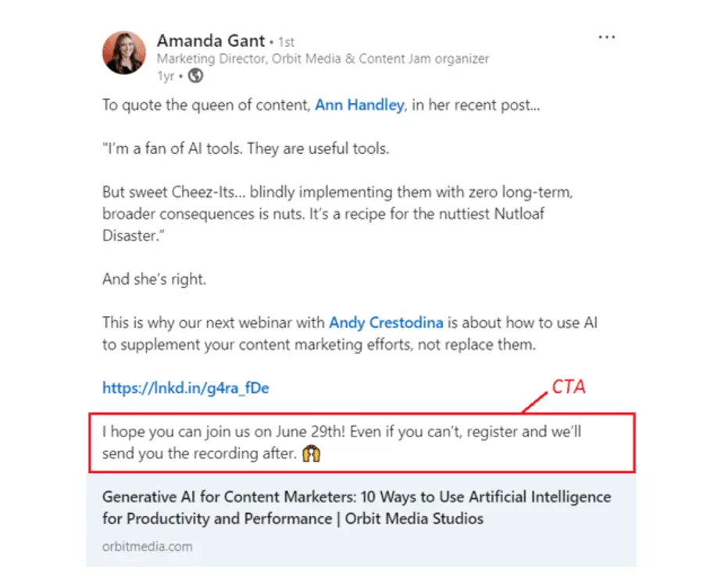The height and width of the screenshot is (588, 703).
Task: Click the hugging-face emoji in the CTA
Action: point(310,453)
